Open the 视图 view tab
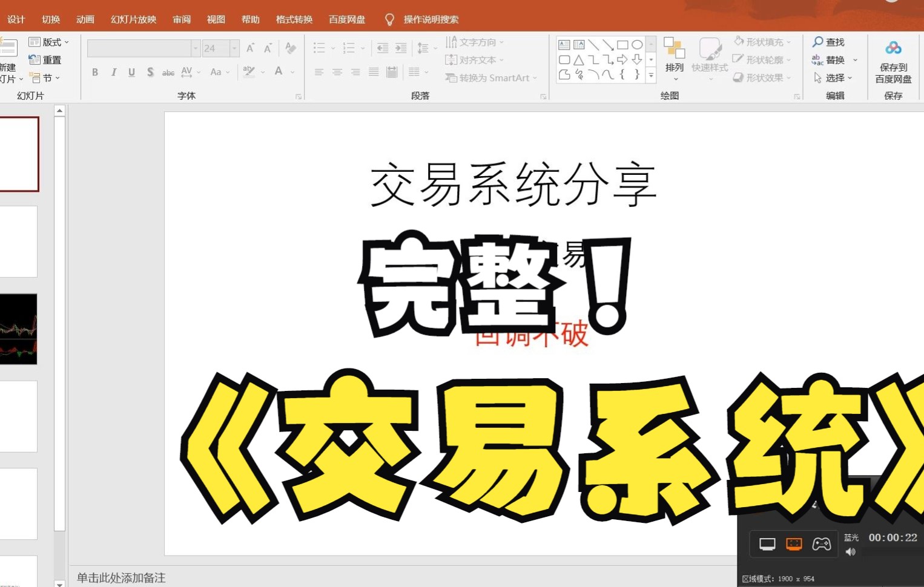 pos(216,19)
